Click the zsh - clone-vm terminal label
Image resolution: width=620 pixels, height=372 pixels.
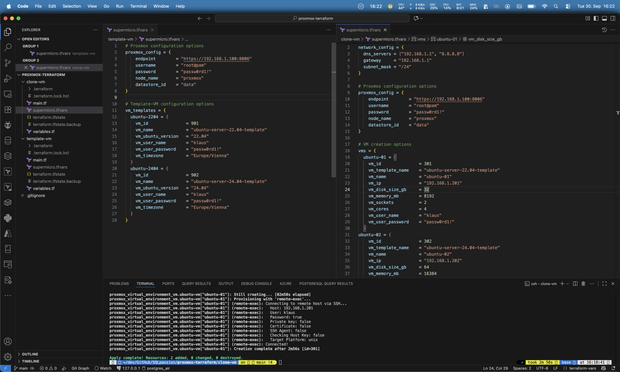click(541, 283)
